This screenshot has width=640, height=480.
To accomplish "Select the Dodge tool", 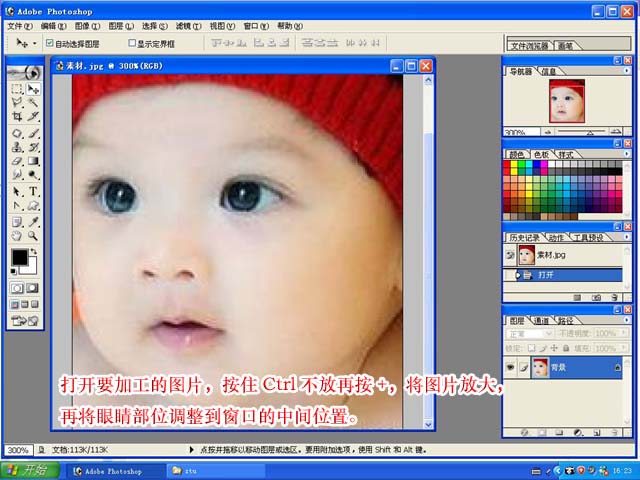I will pos(33,175).
